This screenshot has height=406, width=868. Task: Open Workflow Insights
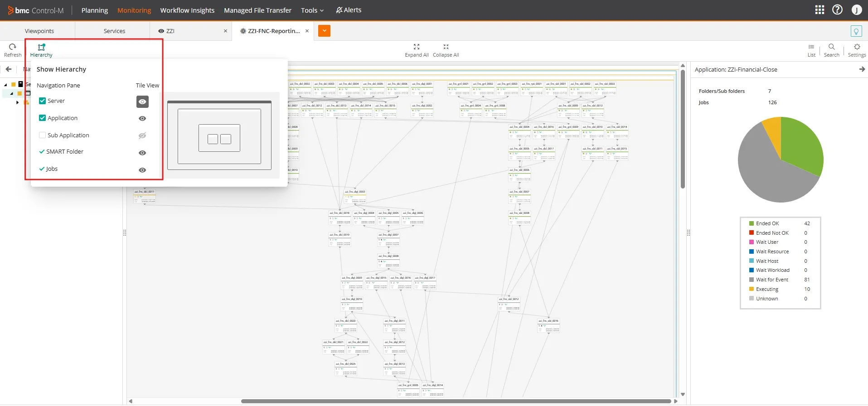187,10
